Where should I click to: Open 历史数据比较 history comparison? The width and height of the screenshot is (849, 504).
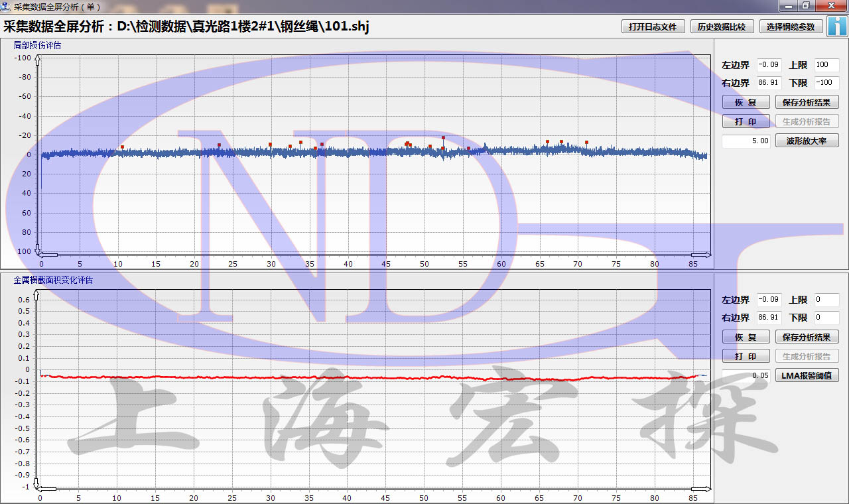click(x=722, y=27)
